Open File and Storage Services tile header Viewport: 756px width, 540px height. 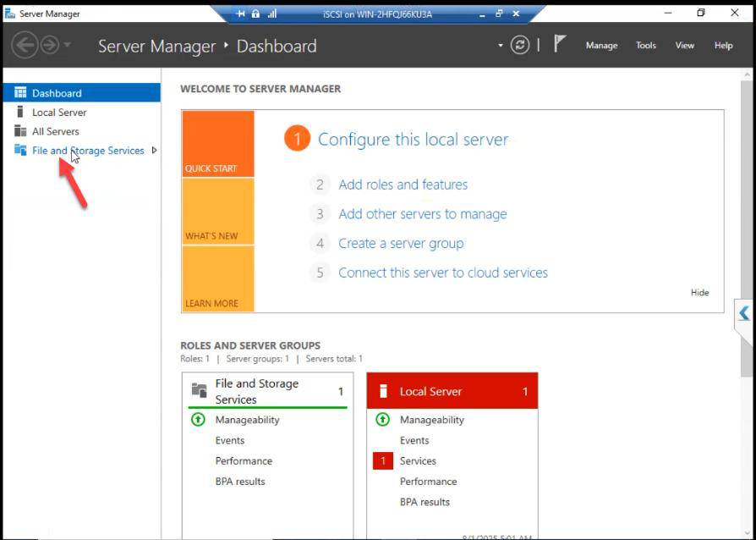(267, 391)
